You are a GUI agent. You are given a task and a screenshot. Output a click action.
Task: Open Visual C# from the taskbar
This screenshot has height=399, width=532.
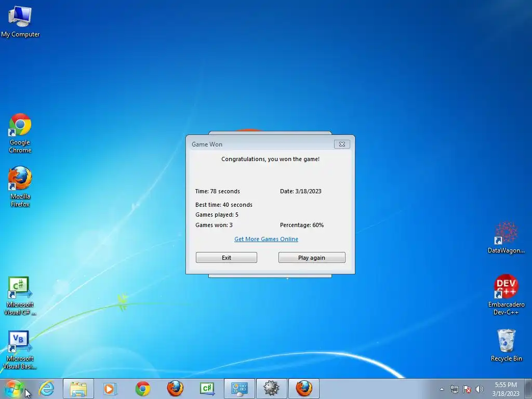(x=207, y=389)
